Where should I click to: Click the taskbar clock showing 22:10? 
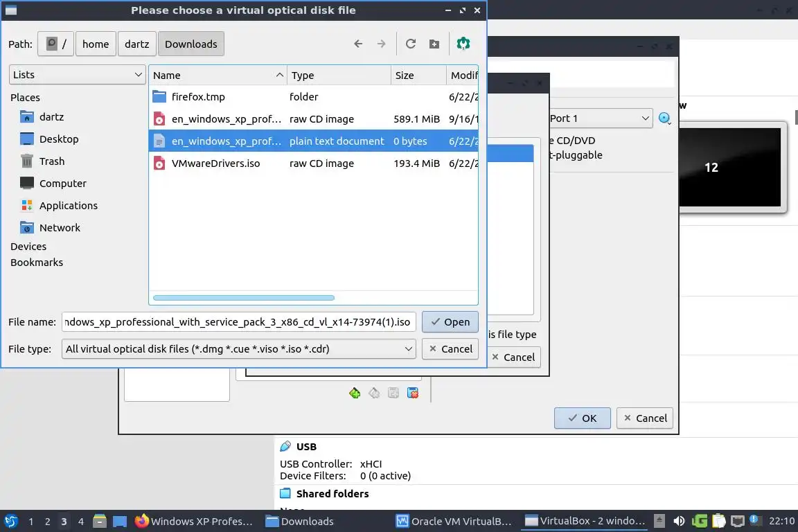[x=781, y=522]
